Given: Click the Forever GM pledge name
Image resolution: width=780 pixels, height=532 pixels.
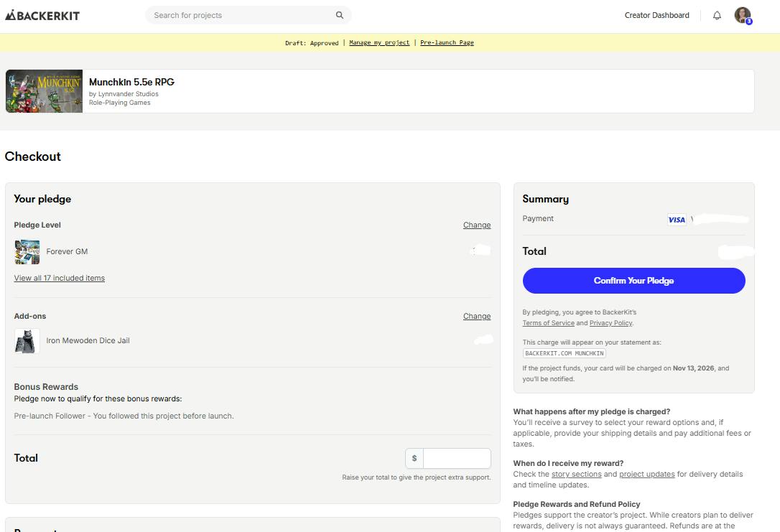Looking at the screenshot, I should (68, 251).
